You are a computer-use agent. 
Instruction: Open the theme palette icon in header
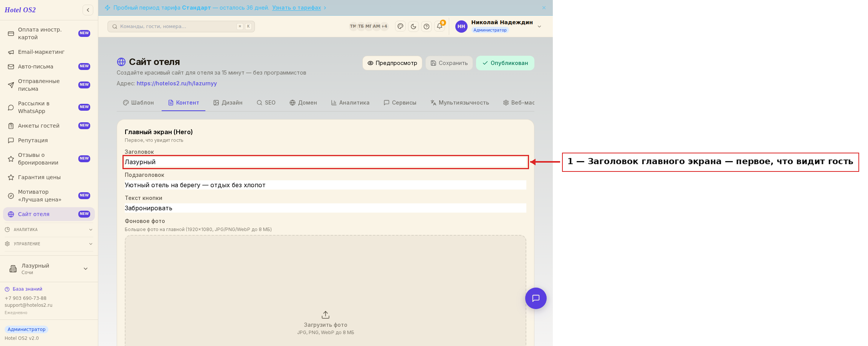[x=400, y=27]
